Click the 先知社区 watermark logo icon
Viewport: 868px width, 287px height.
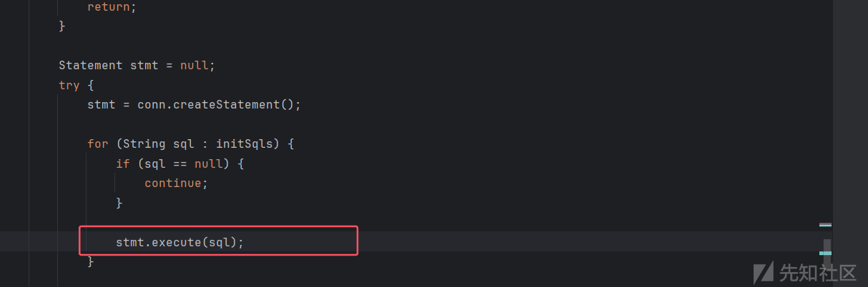click(x=763, y=272)
